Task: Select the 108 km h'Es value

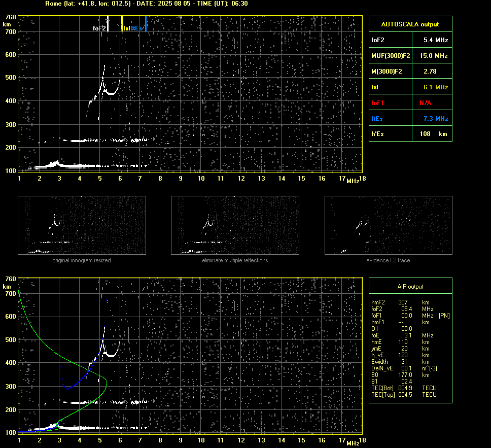Action: 433,134
